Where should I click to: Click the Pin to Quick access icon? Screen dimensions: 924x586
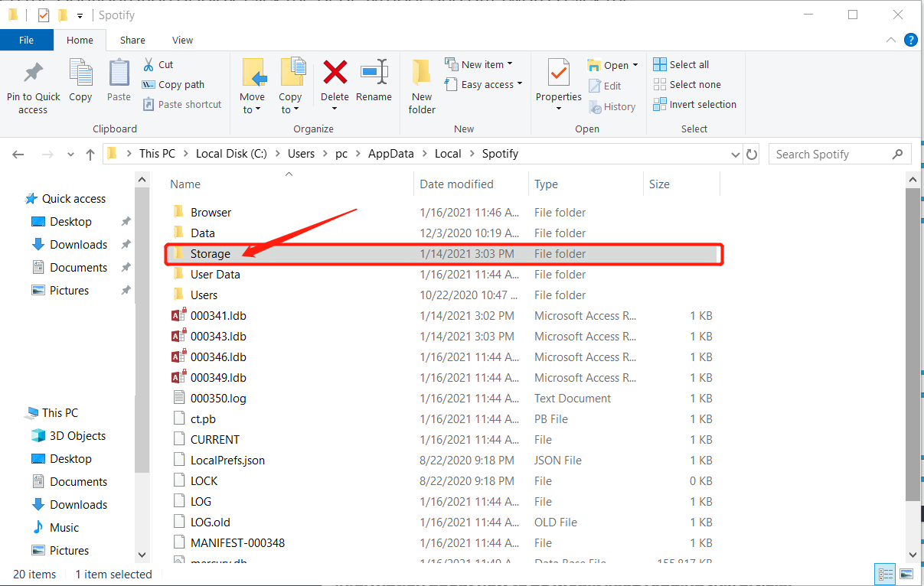[33, 73]
